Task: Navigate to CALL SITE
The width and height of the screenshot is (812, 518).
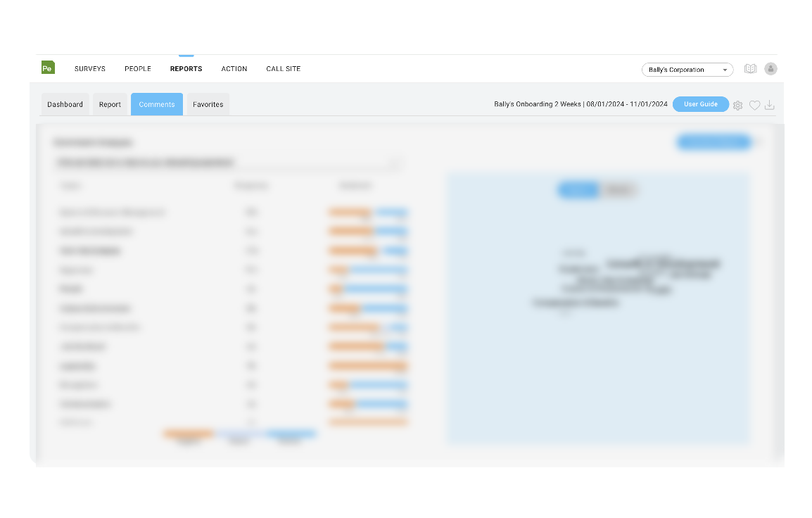Action: 283,69
